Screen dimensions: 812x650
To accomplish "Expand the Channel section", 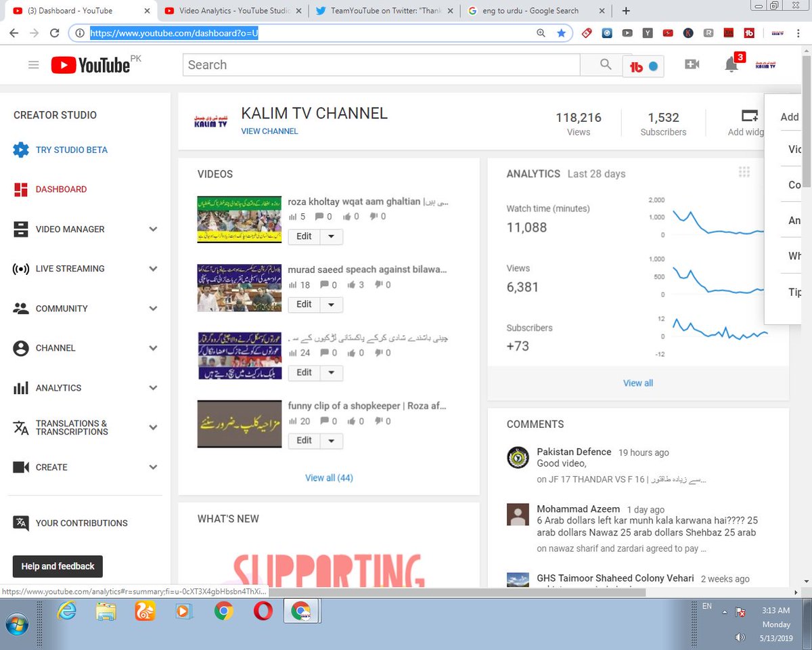I will [x=153, y=348].
